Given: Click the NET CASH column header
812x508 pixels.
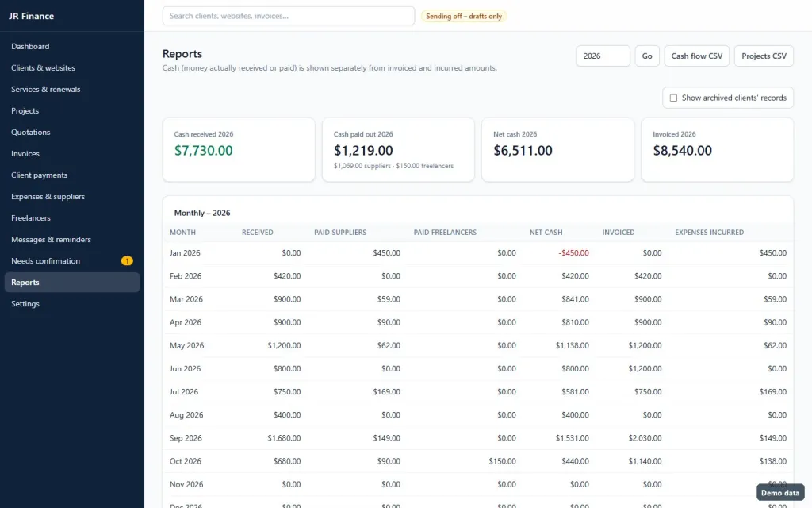Looking at the screenshot, I should tap(546, 233).
